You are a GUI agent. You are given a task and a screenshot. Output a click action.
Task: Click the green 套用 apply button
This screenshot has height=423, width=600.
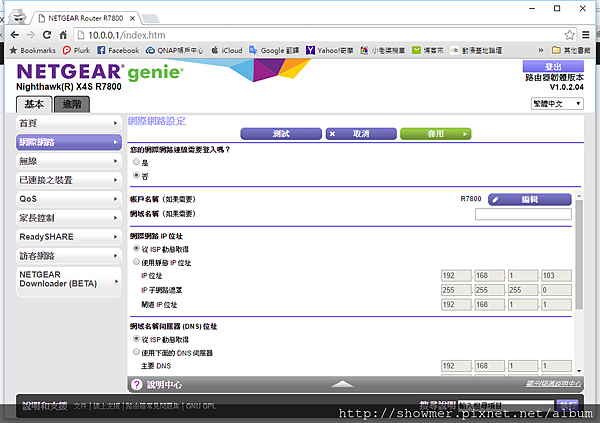coord(435,133)
